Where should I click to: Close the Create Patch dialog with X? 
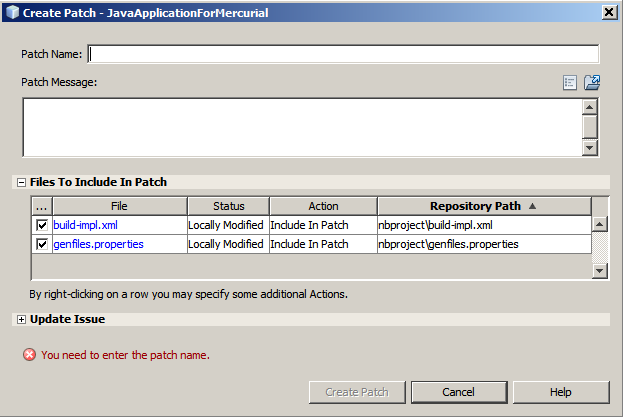pos(609,11)
